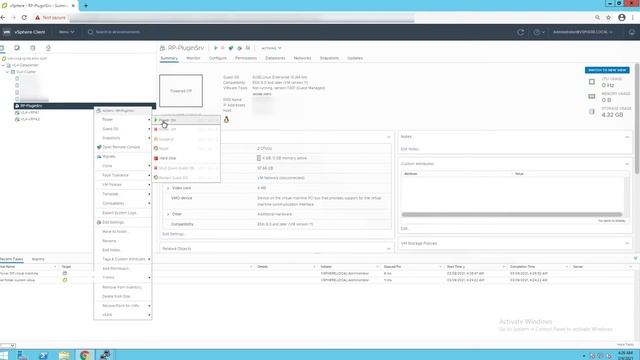Collapse the VLA-Cluster tree node
640x360 pixels.
point(7,72)
